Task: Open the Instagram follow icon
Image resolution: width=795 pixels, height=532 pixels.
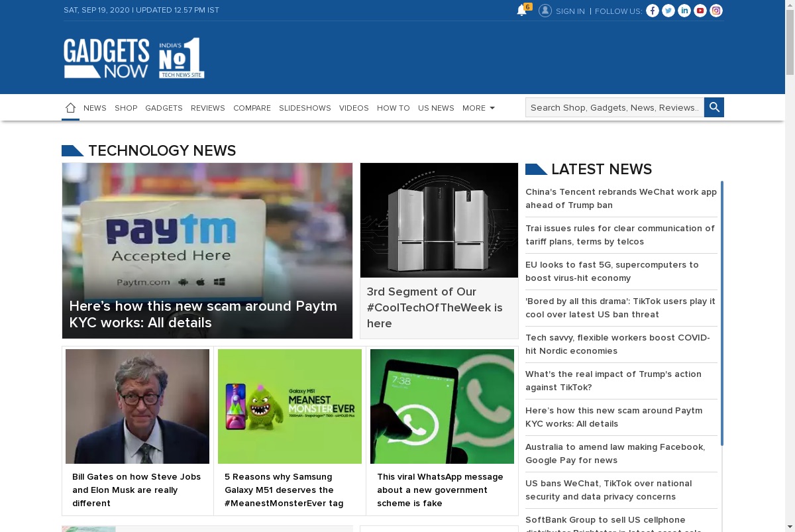Action: click(x=716, y=11)
